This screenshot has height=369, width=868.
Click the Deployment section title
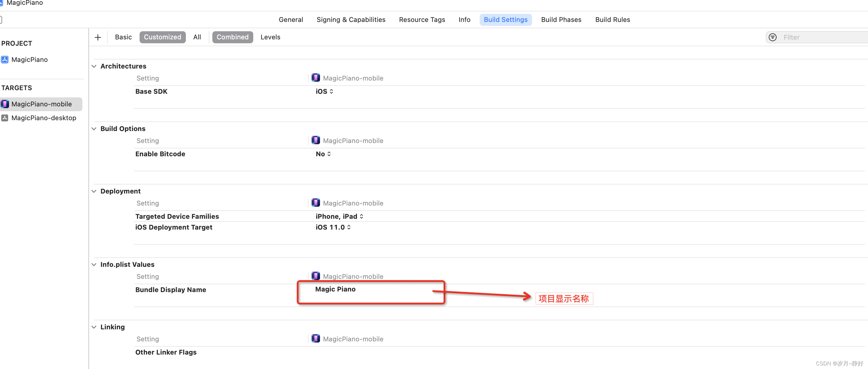pos(120,191)
